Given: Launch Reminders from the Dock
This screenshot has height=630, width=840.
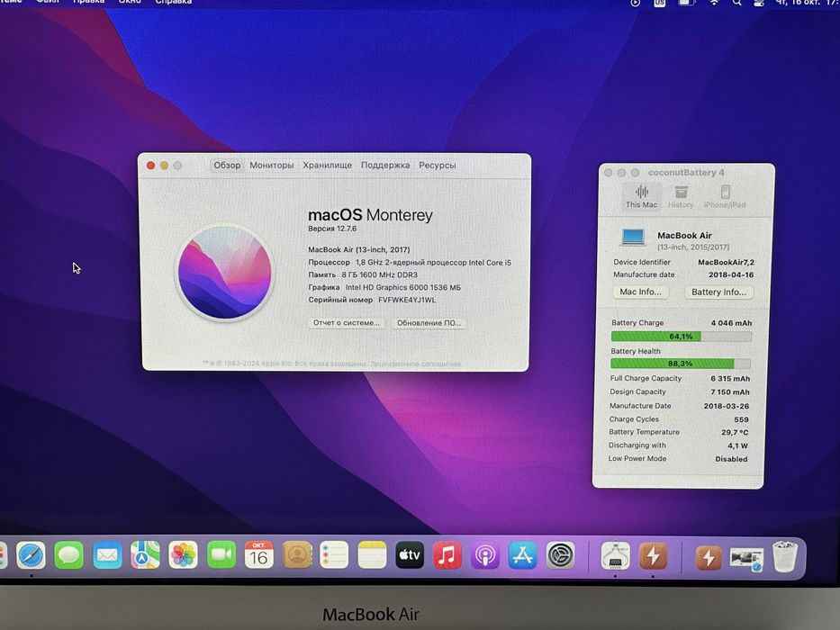Looking at the screenshot, I should click(334, 555).
